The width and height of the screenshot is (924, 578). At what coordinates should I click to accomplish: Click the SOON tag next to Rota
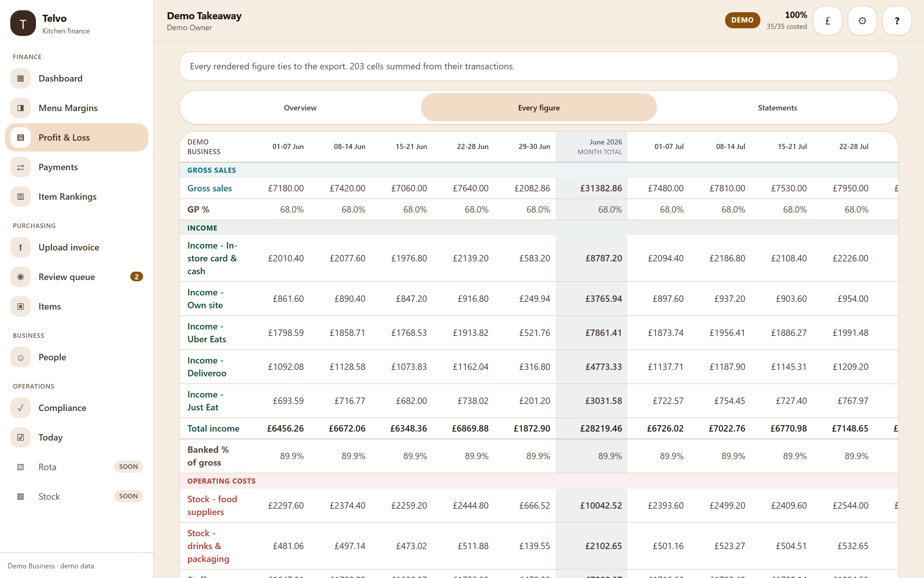point(128,466)
